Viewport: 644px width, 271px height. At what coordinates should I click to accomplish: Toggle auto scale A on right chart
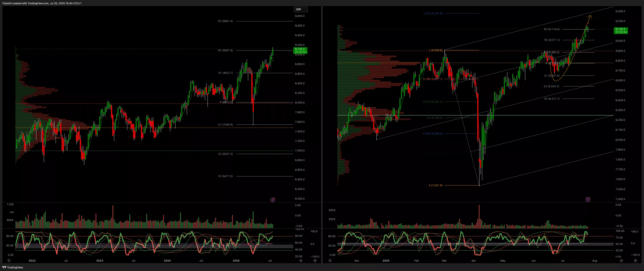click(x=621, y=261)
